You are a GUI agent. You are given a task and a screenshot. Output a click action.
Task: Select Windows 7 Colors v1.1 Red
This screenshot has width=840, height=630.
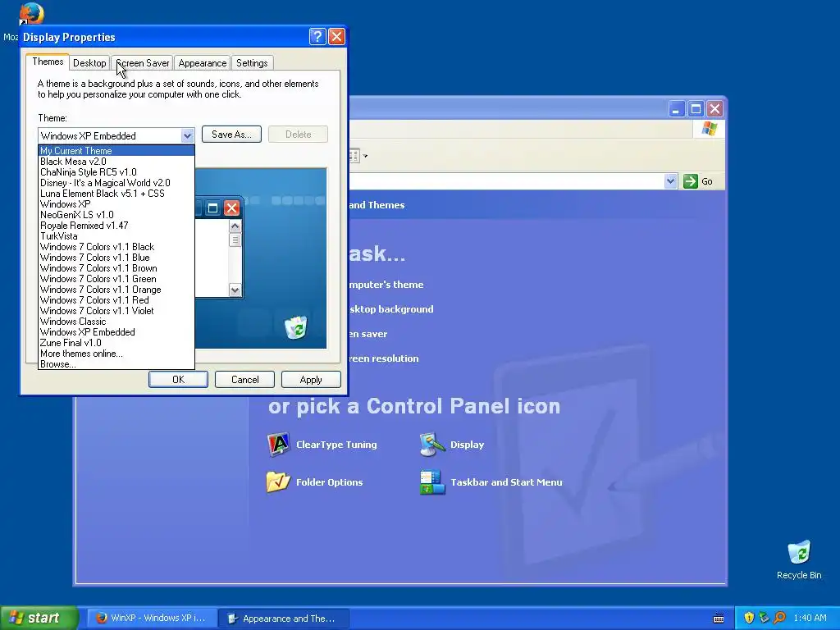[116, 300]
